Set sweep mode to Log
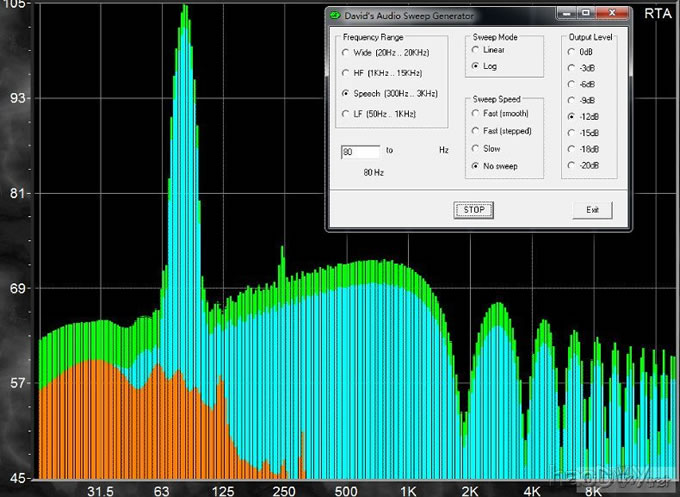The image size is (680, 497). coord(475,66)
